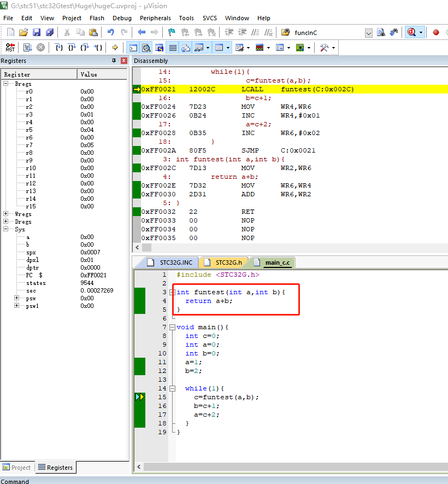The image size is (448, 484).
Task: Toggle the Call Stack window button
Action: 186,48
